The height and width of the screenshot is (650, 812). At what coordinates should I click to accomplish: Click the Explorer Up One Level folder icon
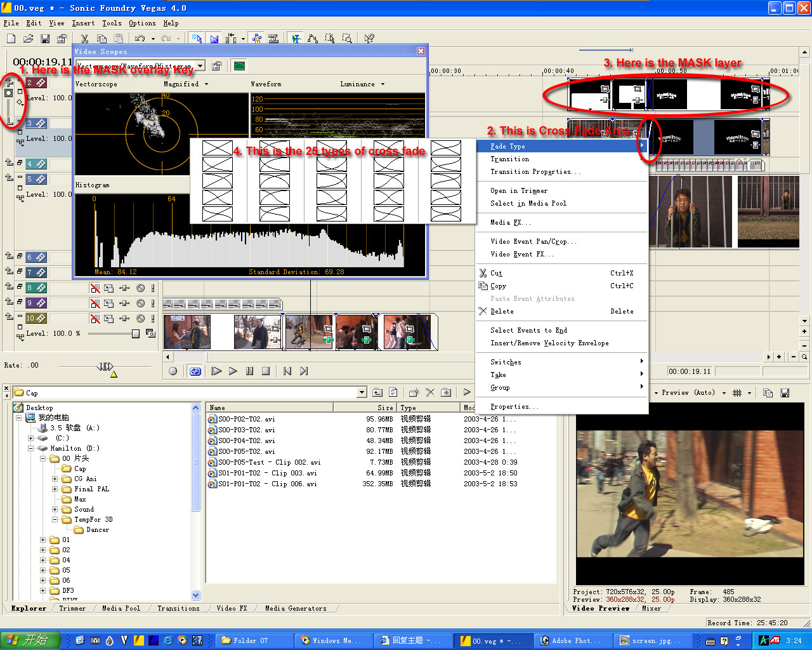(x=377, y=392)
